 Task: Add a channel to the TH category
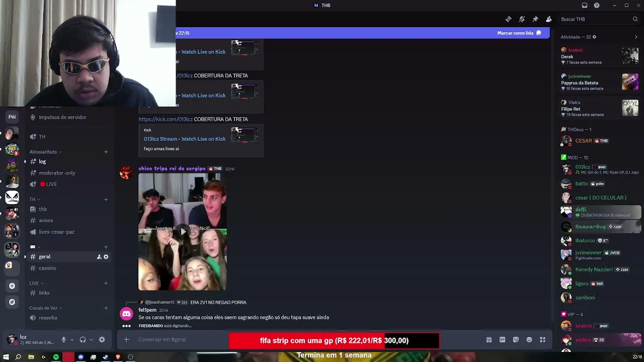click(106, 200)
